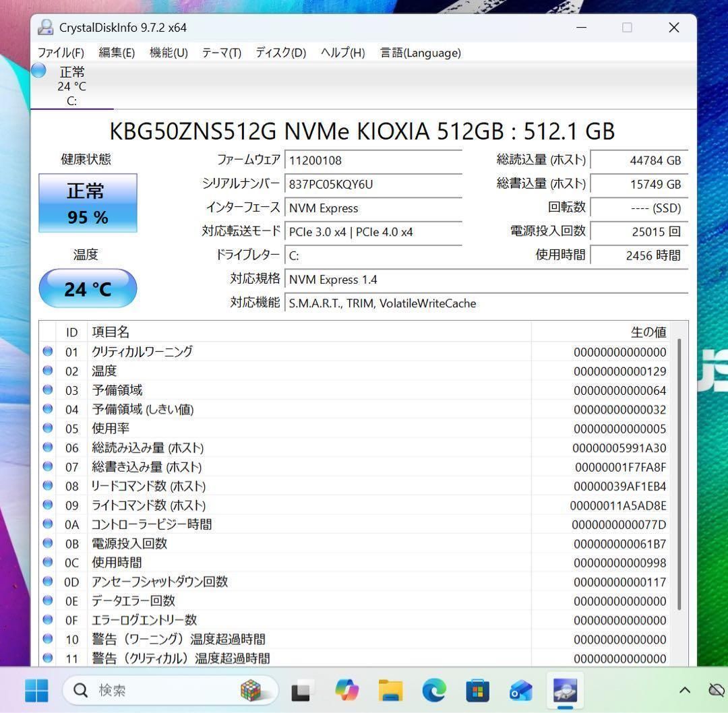
Task: Open CrystalDiskInfo from the taskbar
Action: [x=564, y=690]
